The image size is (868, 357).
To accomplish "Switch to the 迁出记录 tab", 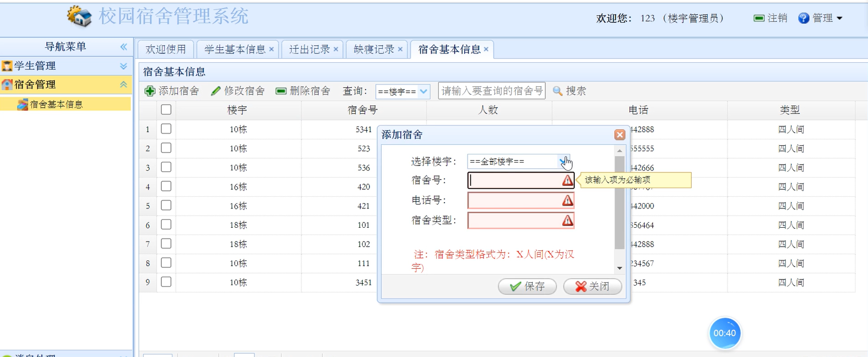I will [310, 49].
